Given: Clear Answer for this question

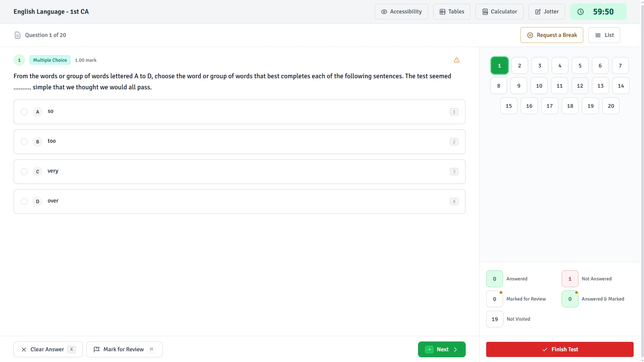Looking at the screenshot, I should [x=48, y=350].
